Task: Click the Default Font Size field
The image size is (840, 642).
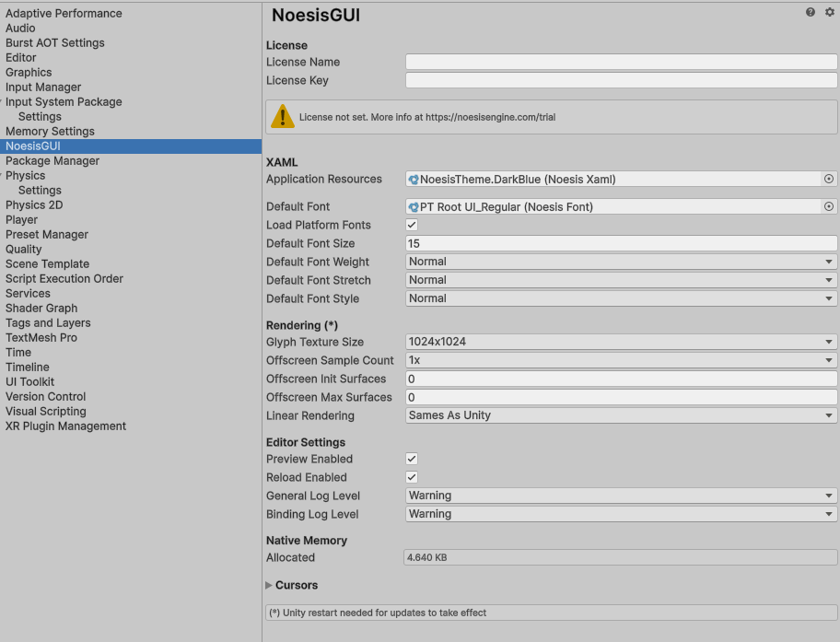Action: [x=621, y=243]
